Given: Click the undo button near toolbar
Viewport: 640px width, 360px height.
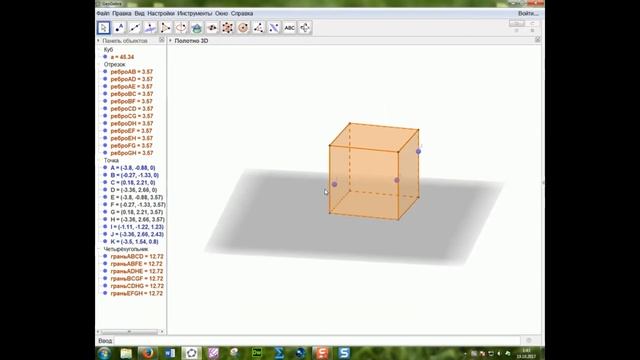Looking at the screenshot, I should click(517, 24).
